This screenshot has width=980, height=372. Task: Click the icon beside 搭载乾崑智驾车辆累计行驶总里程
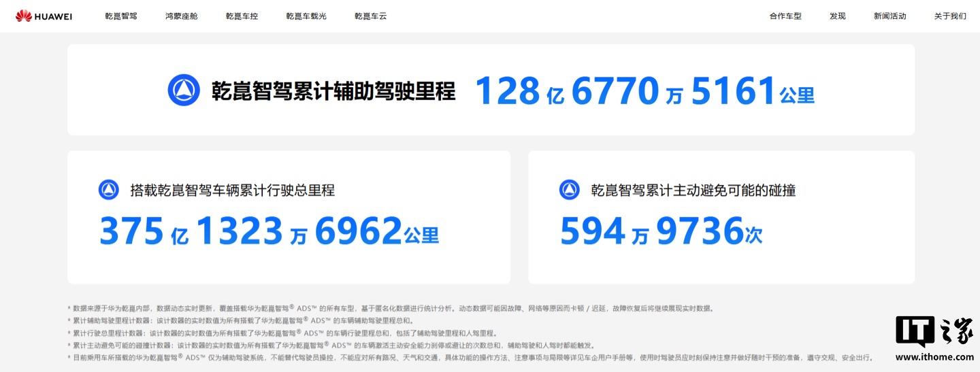point(109,190)
